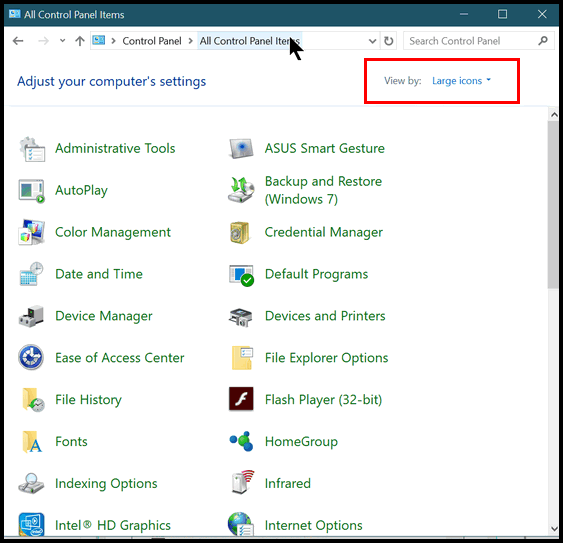Image resolution: width=563 pixels, height=543 pixels.
Task: Open the Indexing Options icon
Action: 32,483
